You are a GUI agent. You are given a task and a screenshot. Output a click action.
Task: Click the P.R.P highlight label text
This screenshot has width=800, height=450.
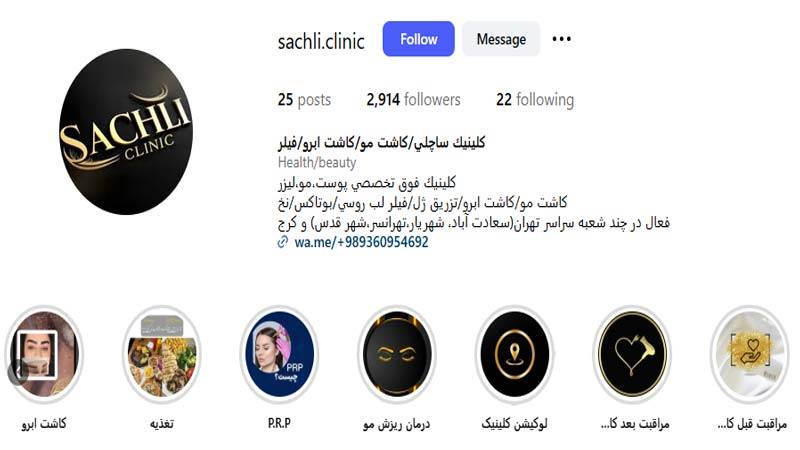[279, 423]
